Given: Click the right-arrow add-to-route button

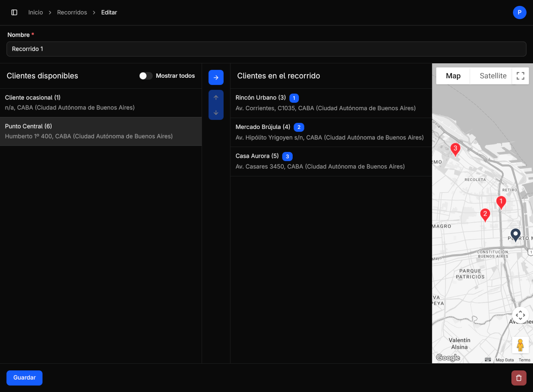Looking at the screenshot, I should pyautogui.click(x=216, y=77).
